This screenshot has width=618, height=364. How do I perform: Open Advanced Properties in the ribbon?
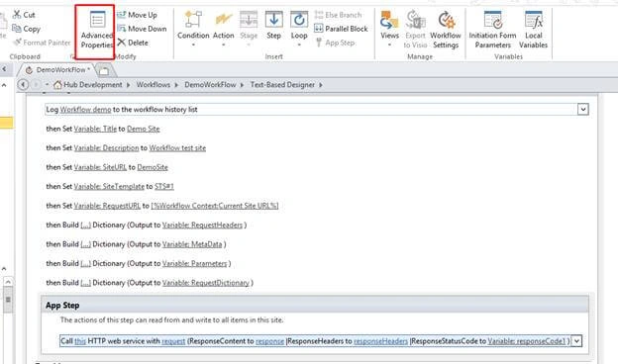pyautogui.click(x=96, y=31)
